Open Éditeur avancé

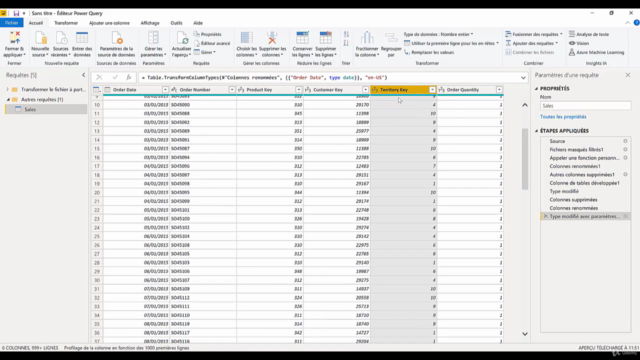pyautogui.click(x=212, y=43)
